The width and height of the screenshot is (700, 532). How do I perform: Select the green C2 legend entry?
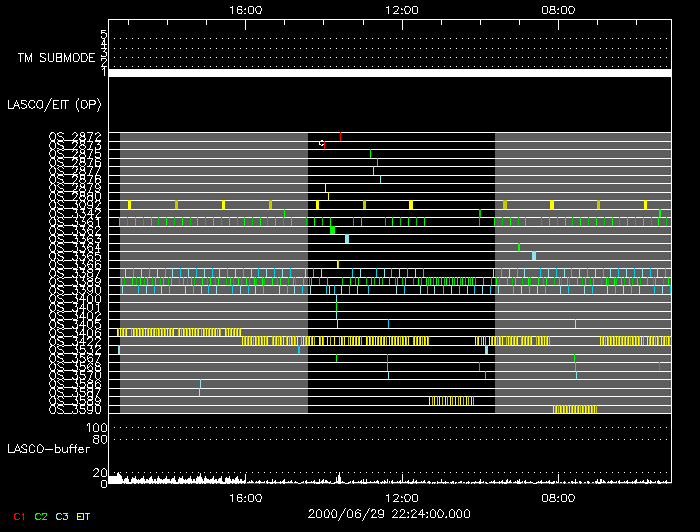pyautogui.click(x=41, y=516)
